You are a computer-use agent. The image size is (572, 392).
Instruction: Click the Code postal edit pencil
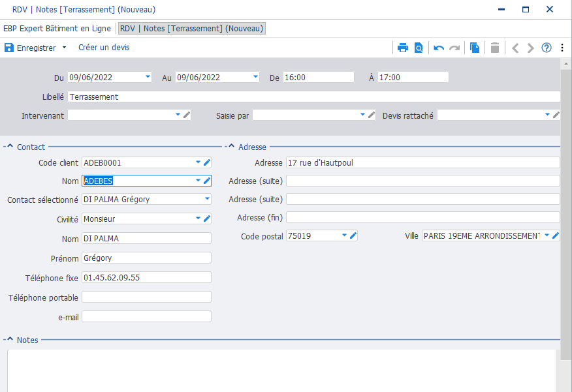(353, 235)
